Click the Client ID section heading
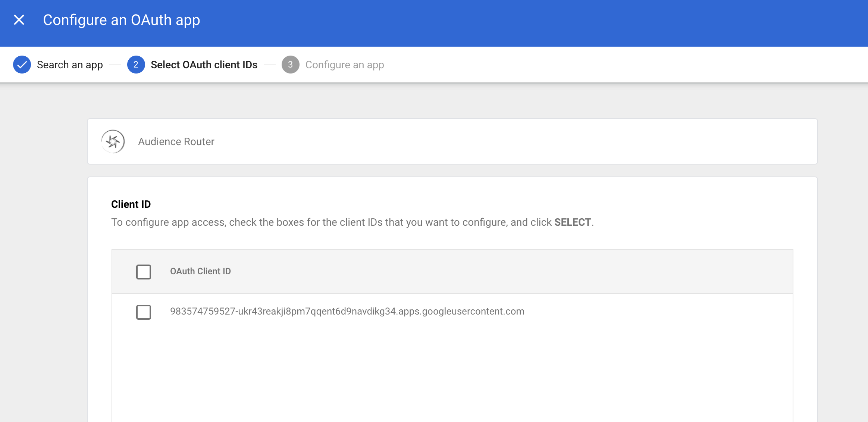This screenshot has height=422, width=868. click(131, 204)
